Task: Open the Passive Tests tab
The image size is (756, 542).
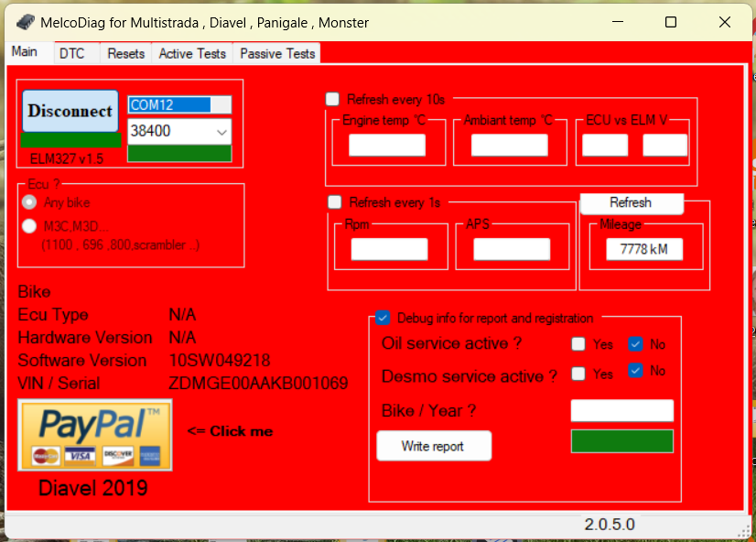Action: click(x=277, y=53)
